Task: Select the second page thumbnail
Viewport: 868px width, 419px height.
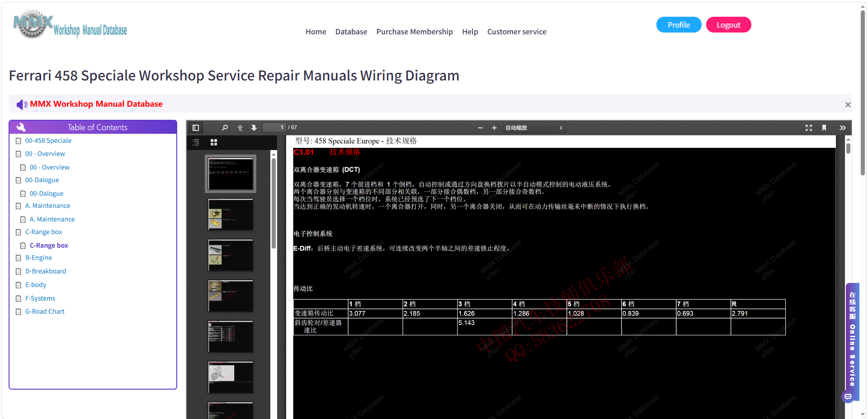Action: 231,214
